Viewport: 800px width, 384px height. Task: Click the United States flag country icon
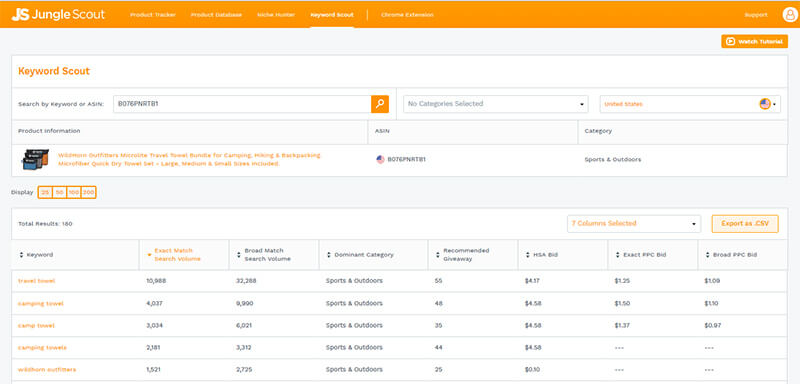(764, 104)
